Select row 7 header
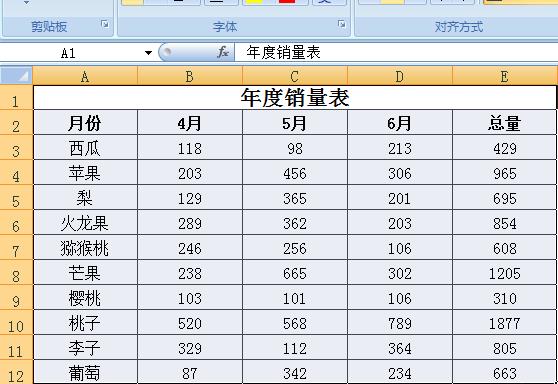 [16, 247]
